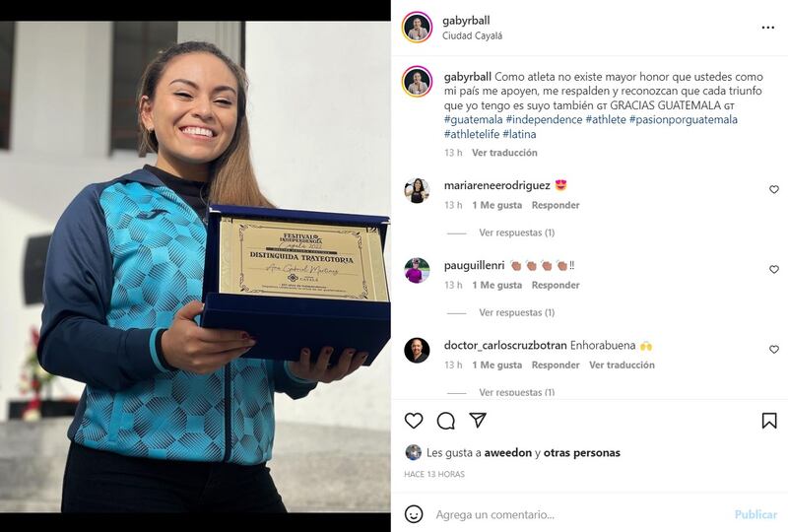Expand replies under pauguillenri's comment
Screen dimensions: 788x532
[516, 312]
